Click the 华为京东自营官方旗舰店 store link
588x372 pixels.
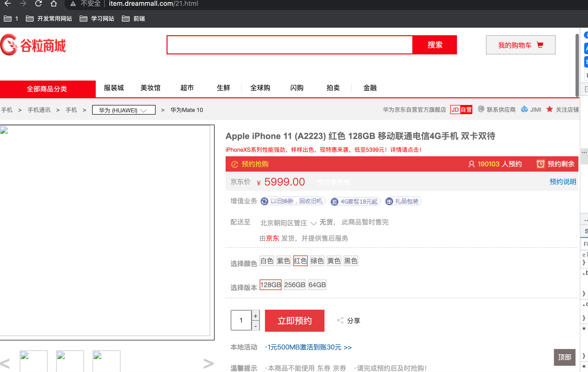[x=414, y=110]
